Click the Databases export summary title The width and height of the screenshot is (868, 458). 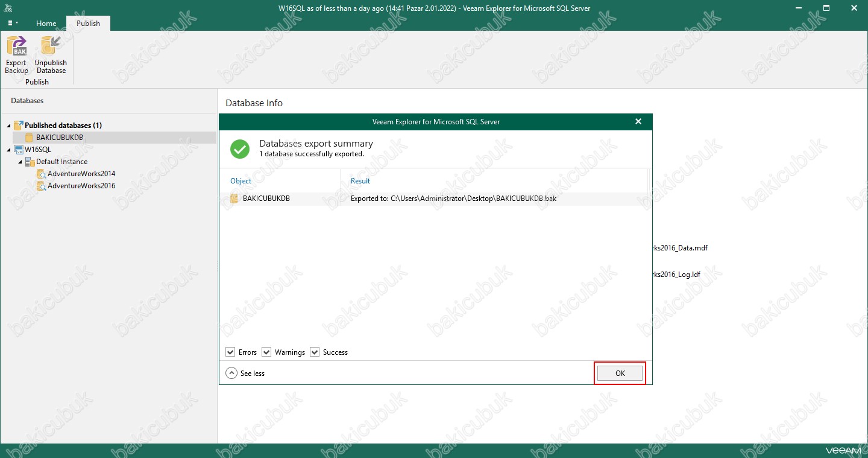316,144
